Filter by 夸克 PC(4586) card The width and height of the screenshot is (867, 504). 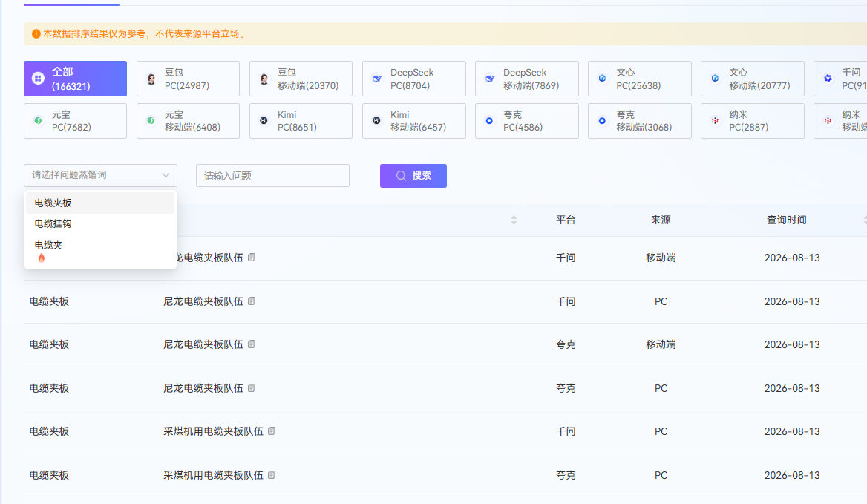pyautogui.click(x=527, y=121)
